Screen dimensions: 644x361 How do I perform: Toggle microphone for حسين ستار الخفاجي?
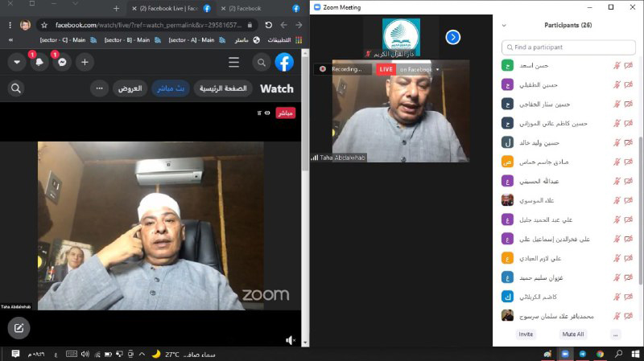coord(617,105)
